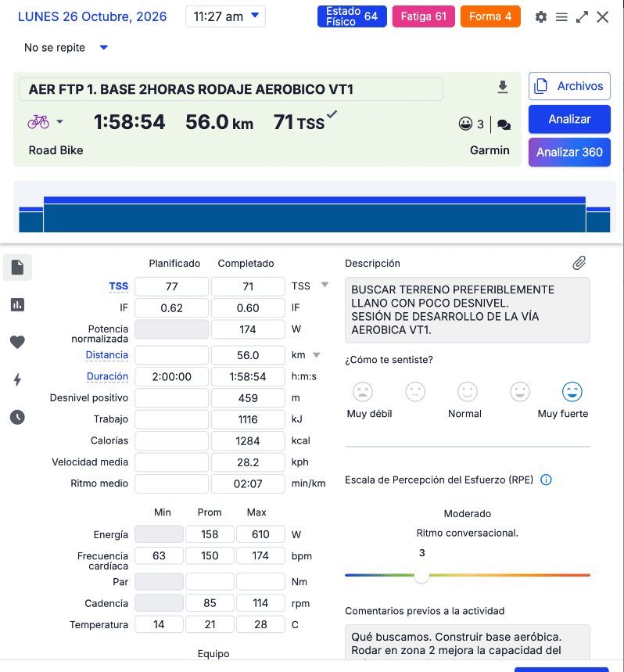Click the Comentarios previos text box

coord(468,642)
